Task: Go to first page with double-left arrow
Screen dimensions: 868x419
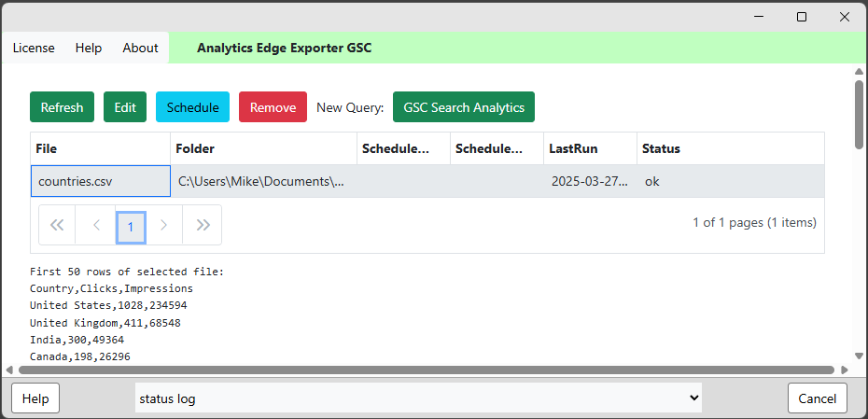Action: coord(57,225)
